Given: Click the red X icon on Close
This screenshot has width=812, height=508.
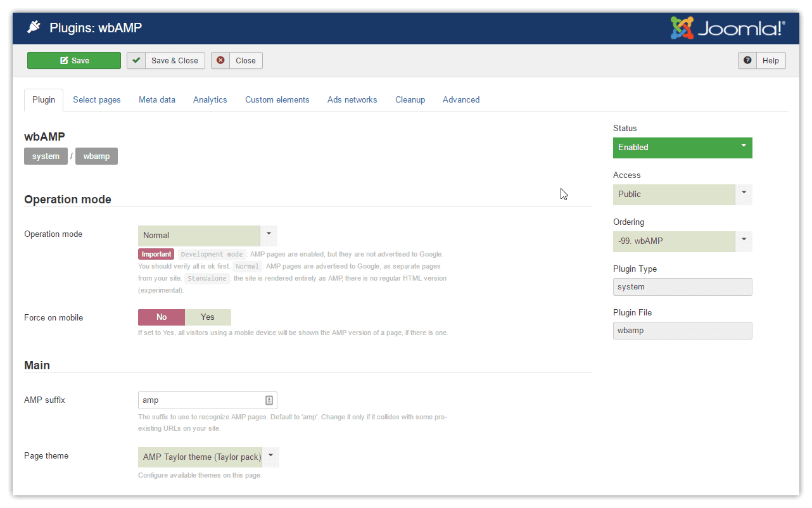Looking at the screenshot, I should (x=220, y=61).
